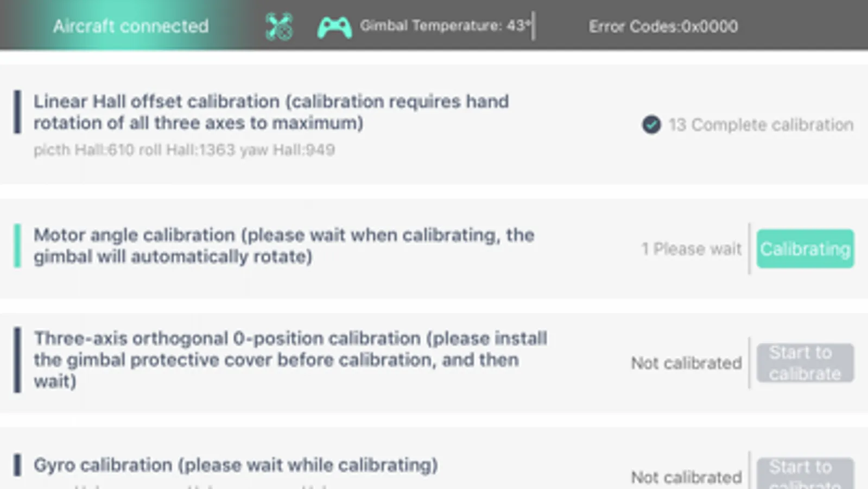Click the Aircraft connected status label
Viewport: 868px width, 489px height.
(x=131, y=26)
